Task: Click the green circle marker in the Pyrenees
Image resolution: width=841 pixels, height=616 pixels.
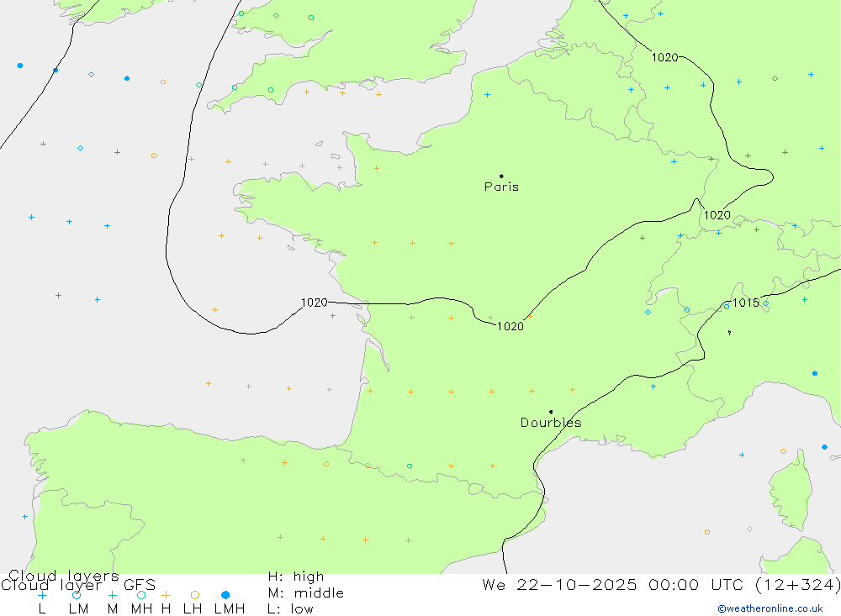Action: (x=410, y=466)
